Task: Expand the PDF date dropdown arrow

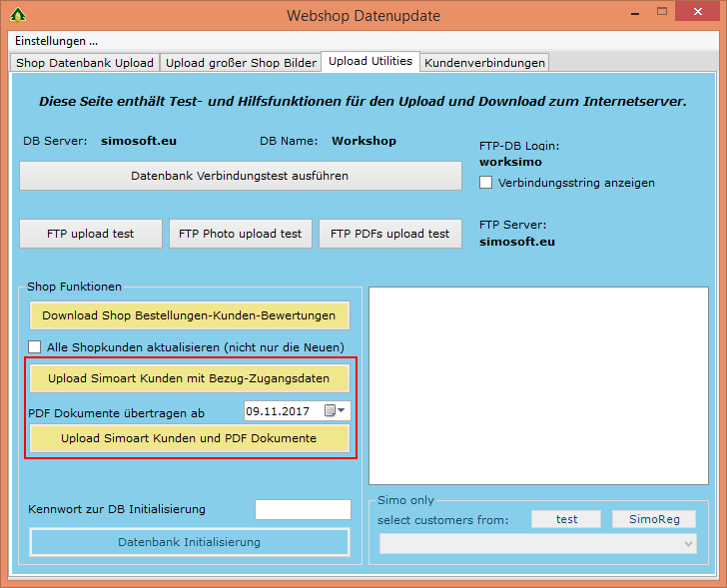Action: coord(343,411)
